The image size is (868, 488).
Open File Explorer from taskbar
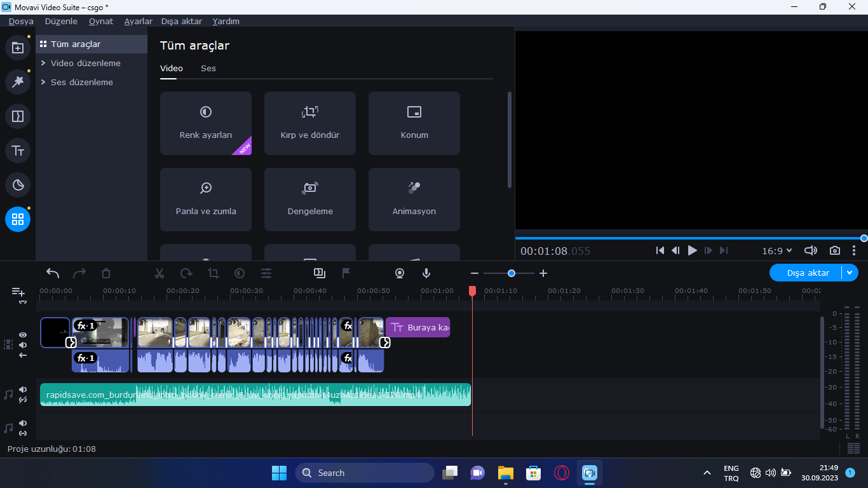[506, 473]
